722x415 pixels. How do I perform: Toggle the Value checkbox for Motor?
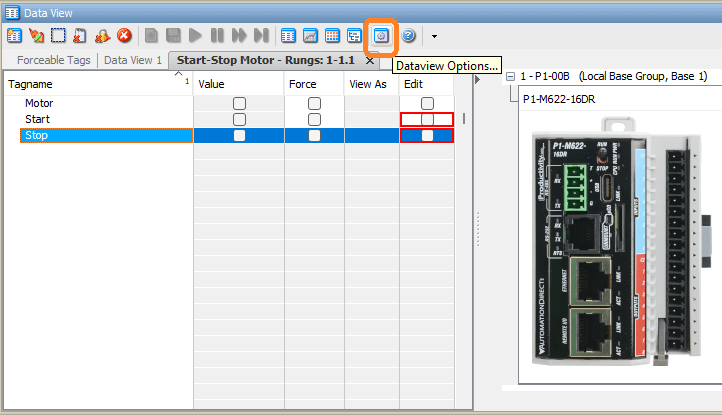239,103
